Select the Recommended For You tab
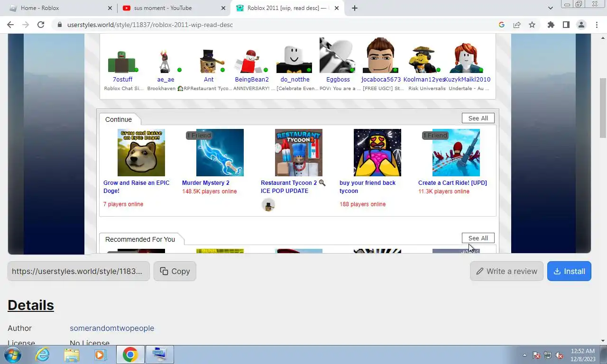The width and height of the screenshot is (607, 364). (140, 239)
